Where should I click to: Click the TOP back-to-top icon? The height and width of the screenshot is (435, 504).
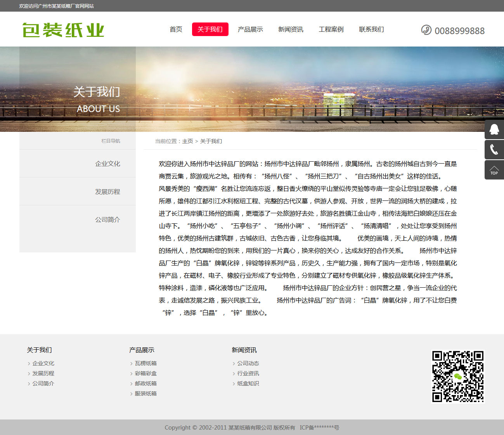click(x=494, y=170)
